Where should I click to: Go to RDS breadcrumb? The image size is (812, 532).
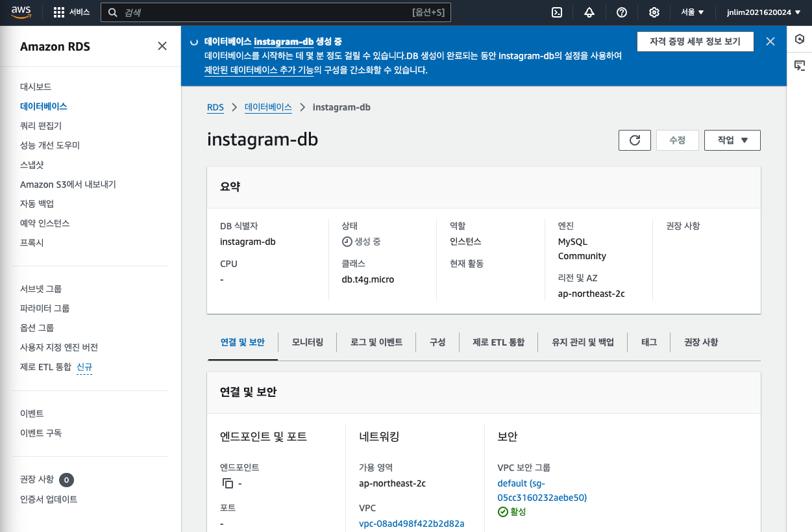point(215,107)
